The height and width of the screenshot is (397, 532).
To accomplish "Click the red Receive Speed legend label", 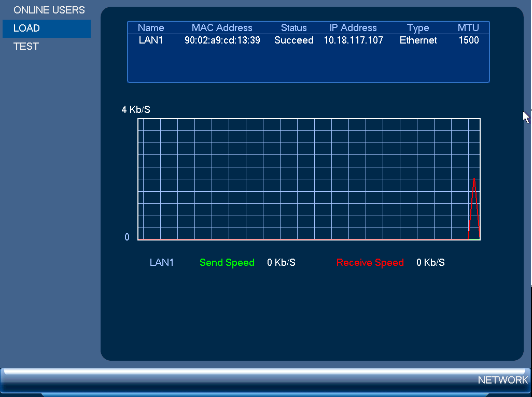I will (370, 263).
